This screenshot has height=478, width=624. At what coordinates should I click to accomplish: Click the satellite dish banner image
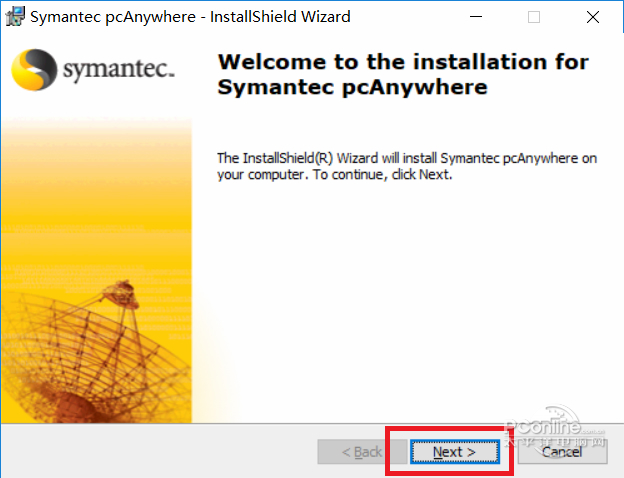tap(96, 271)
